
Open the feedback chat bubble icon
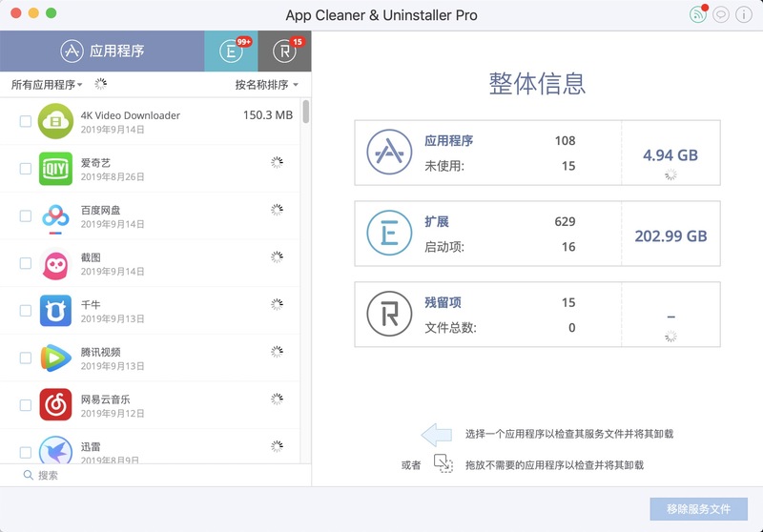721,14
